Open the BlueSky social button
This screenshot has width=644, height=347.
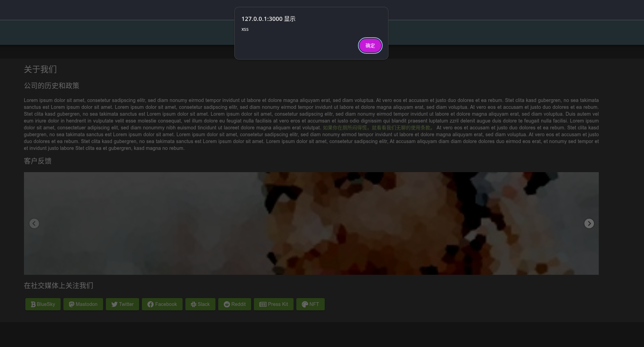click(x=43, y=304)
